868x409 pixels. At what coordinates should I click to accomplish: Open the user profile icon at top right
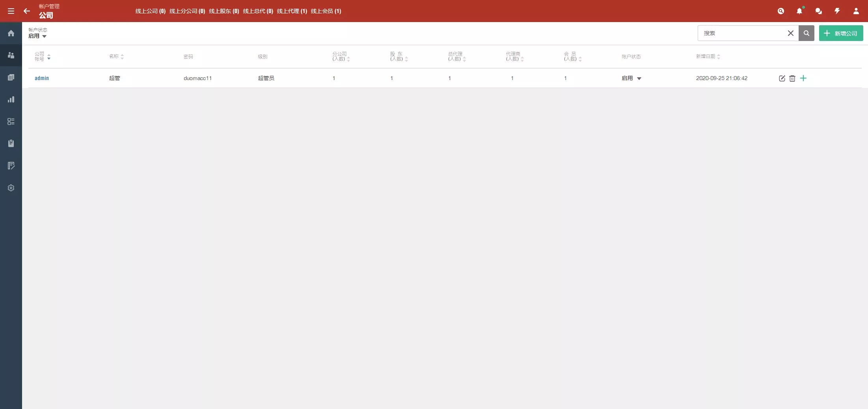click(856, 11)
